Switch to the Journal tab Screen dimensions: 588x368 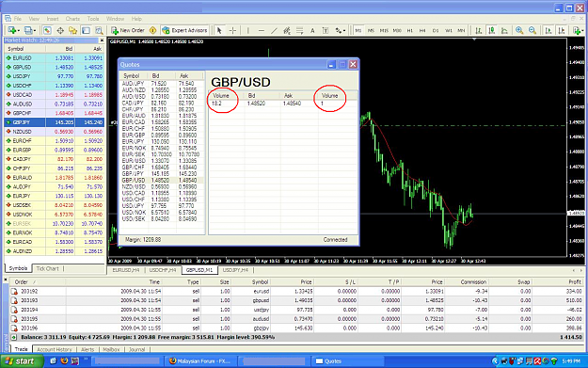click(136, 349)
